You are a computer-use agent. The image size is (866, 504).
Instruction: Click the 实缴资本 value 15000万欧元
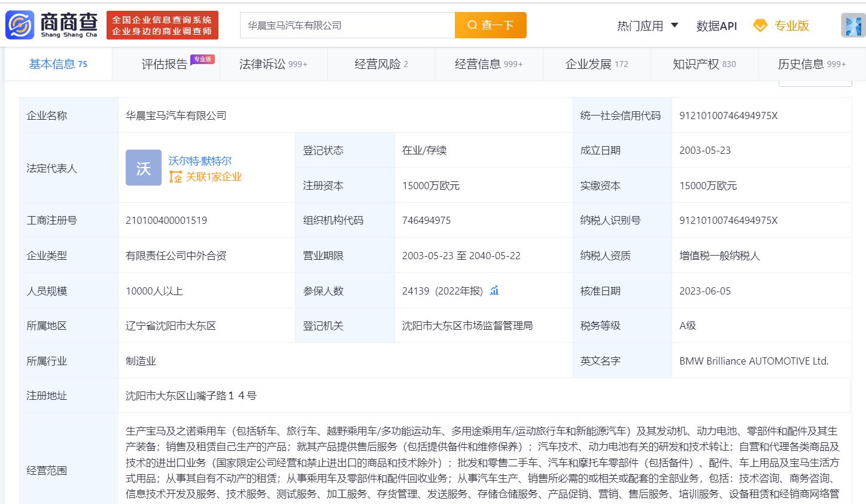click(x=708, y=186)
